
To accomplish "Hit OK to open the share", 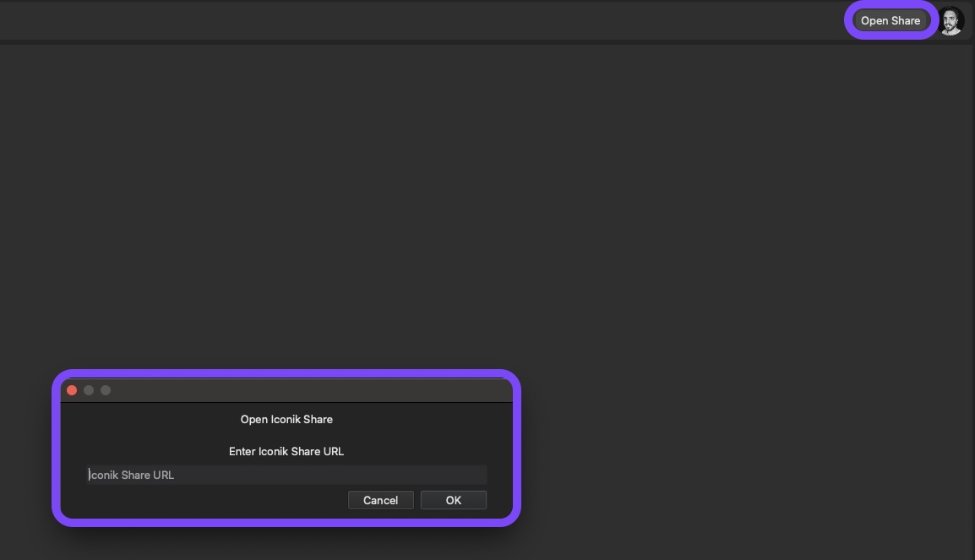I will click(x=453, y=500).
